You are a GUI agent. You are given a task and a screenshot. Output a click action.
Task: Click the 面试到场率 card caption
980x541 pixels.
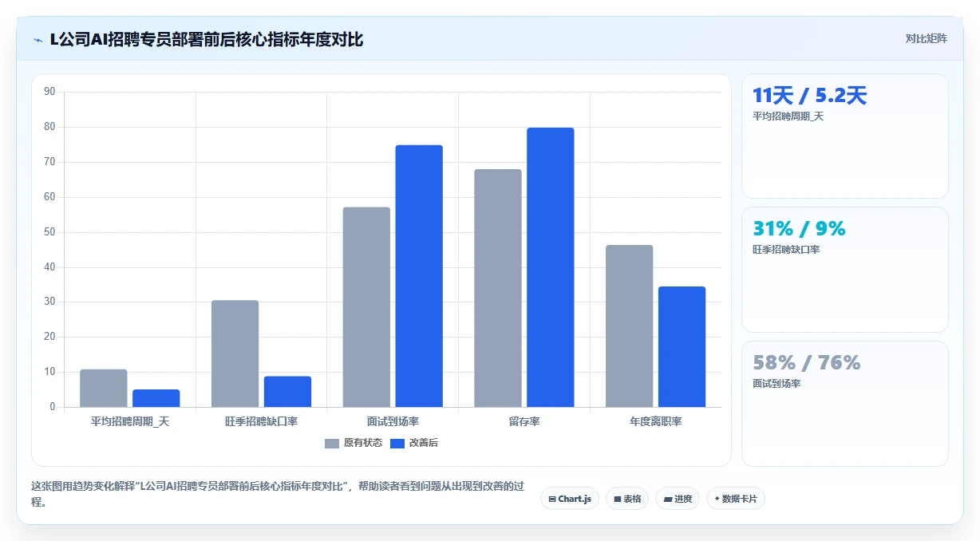[776, 384]
